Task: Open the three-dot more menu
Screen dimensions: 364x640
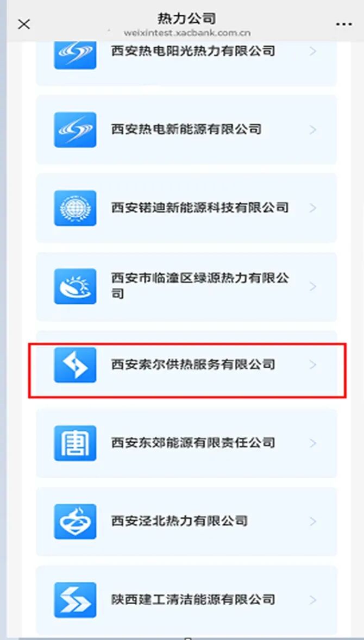Action: tap(343, 24)
